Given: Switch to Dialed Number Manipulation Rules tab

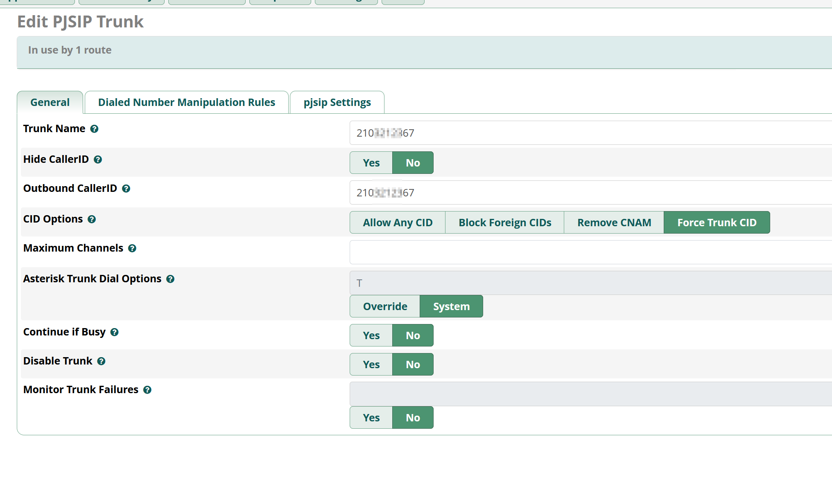Looking at the screenshot, I should [x=186, y=102].
